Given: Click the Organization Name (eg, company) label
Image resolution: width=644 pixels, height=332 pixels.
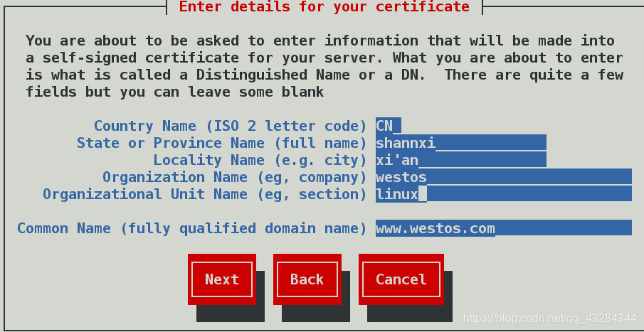Looking at the screenshot, I should click(x=234, y=177).
